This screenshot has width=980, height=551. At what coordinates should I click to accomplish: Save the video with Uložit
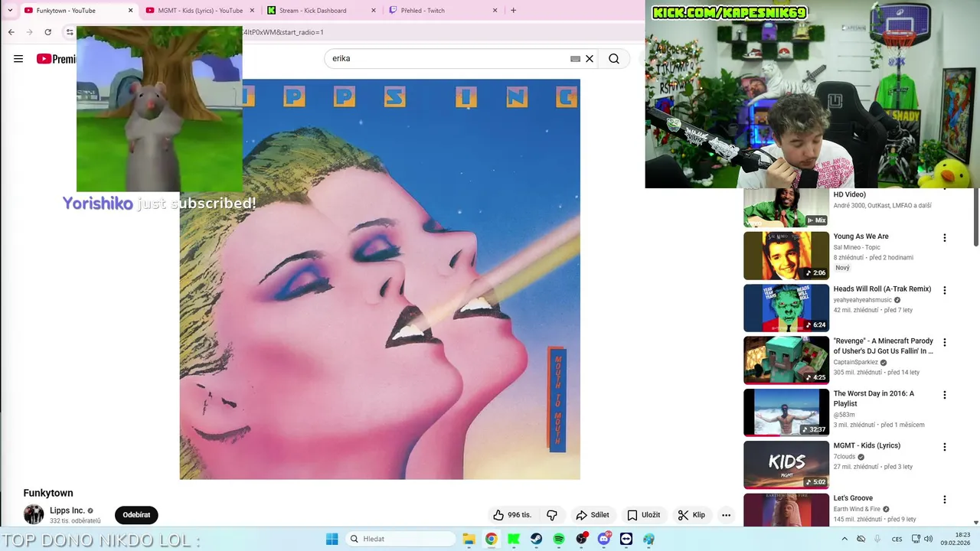(643, 515)
